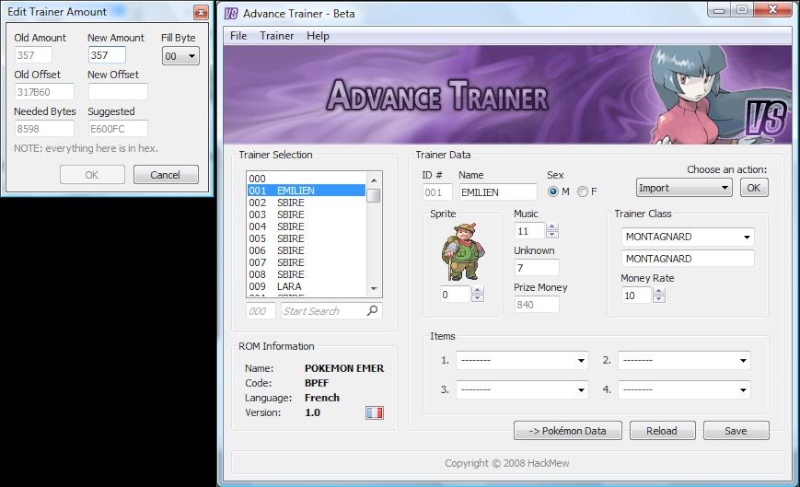Increase the Music value with up arrow
Viewport: 800px width, 487px height.
552,227
